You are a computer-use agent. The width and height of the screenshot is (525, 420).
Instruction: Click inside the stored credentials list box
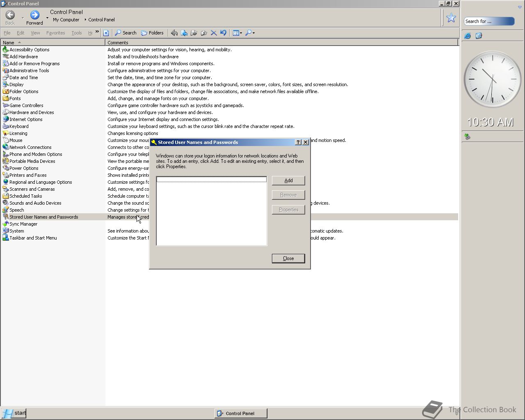click(x=212, y=211)
